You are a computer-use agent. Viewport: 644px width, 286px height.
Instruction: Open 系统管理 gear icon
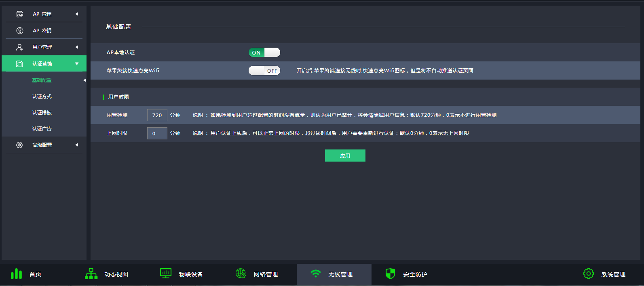coord(588,273)
